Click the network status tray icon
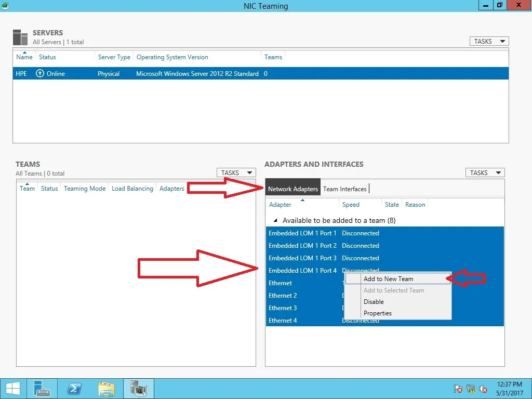Viewport: 532px width, 399px height. pyautogui.click(x=471, y=389)
